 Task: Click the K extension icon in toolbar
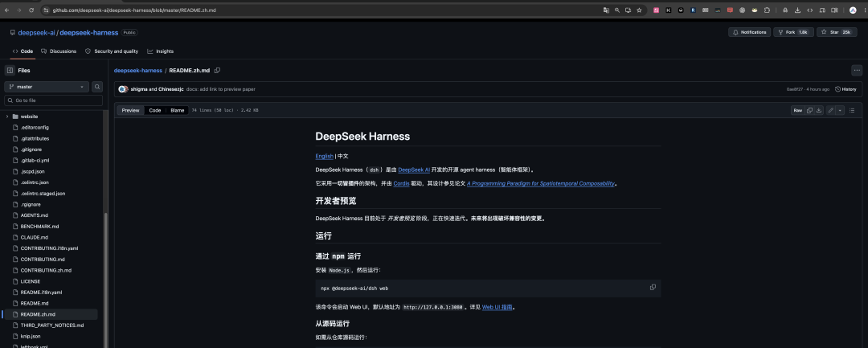(x=669, y=10)
